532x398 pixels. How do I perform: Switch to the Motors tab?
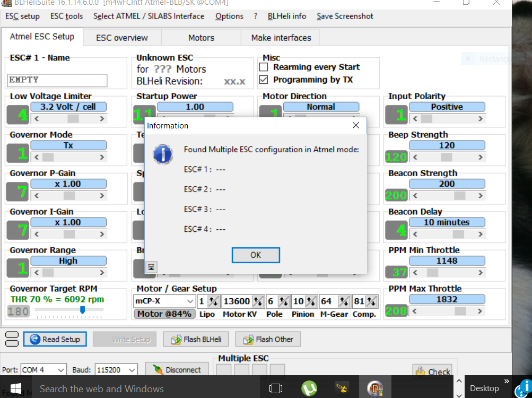click(201, 38)
